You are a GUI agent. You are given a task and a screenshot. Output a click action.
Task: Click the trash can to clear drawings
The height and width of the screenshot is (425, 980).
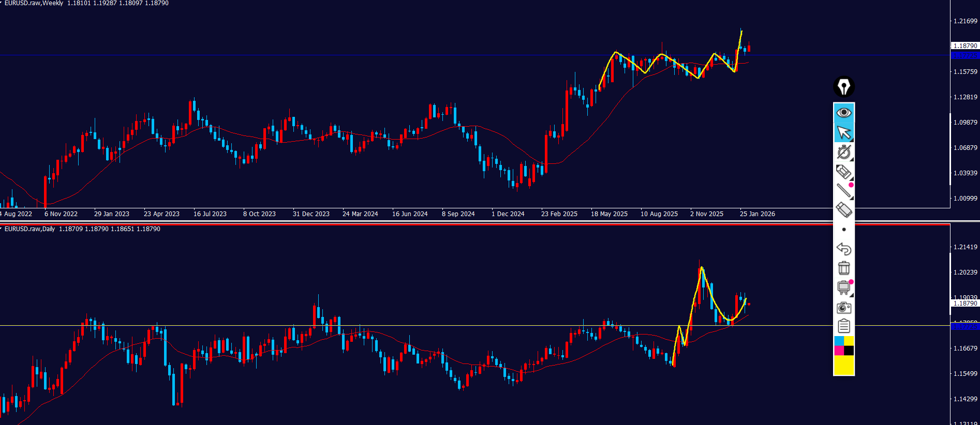pyautogui.click(x=843, y=268)
